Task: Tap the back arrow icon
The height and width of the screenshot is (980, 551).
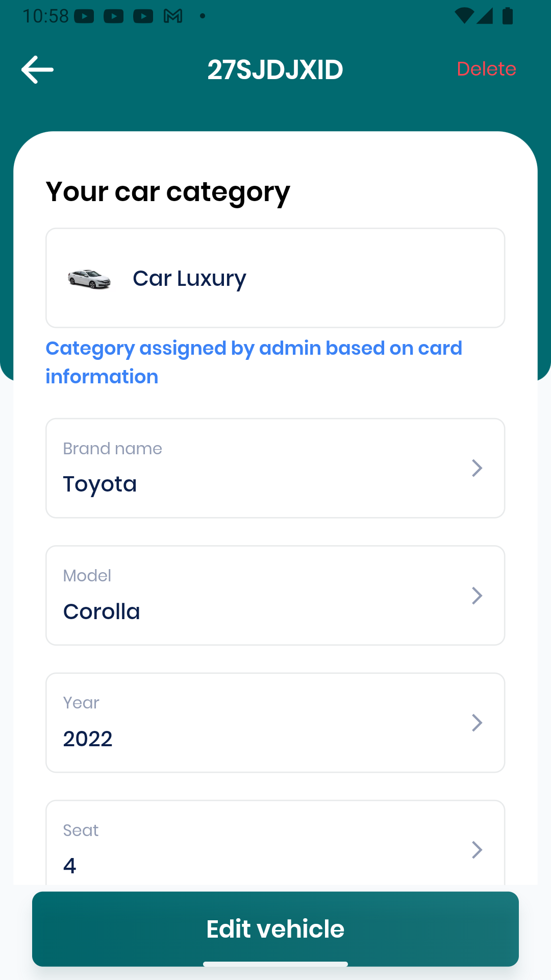Action: (37, 69)
